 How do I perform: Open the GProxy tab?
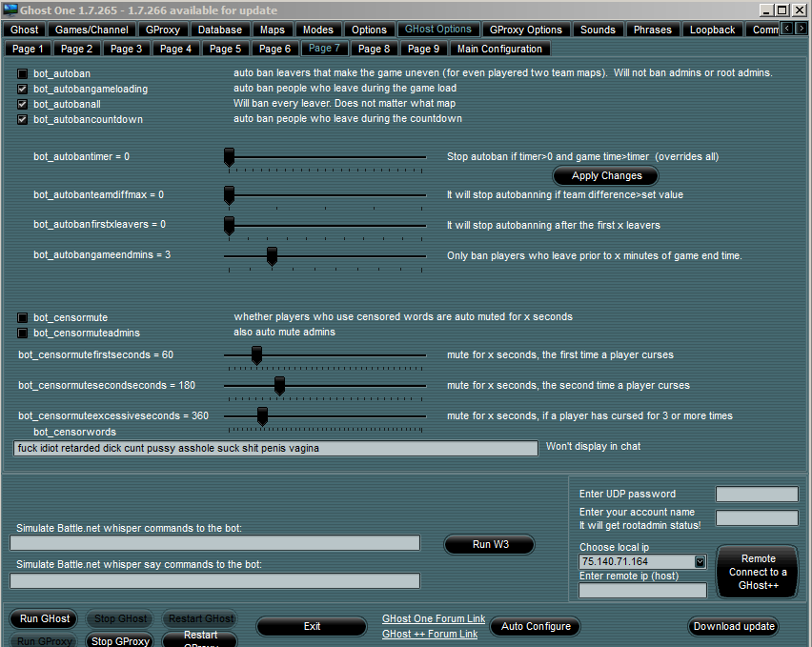(163, 30)
